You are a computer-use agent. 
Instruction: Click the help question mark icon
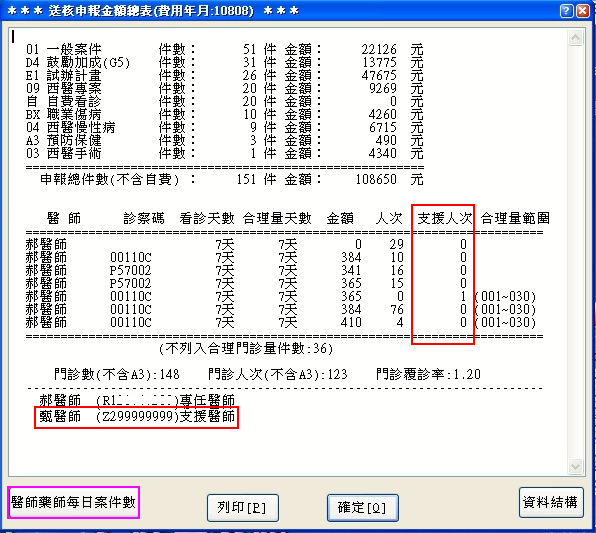[x=566, y=11]
